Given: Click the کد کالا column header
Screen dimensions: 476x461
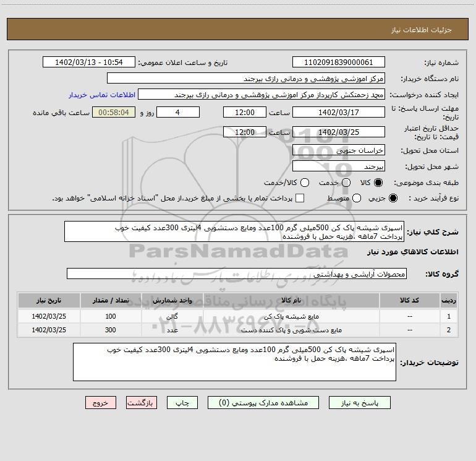Looking at the screenshot, I should click(409, 300).
